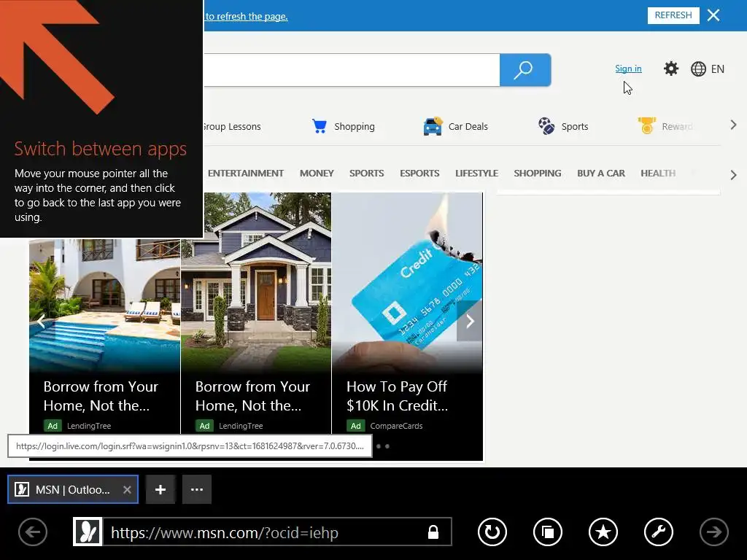
Task: Expand shortcuts row with right chevron
Action: click(733, 125)
